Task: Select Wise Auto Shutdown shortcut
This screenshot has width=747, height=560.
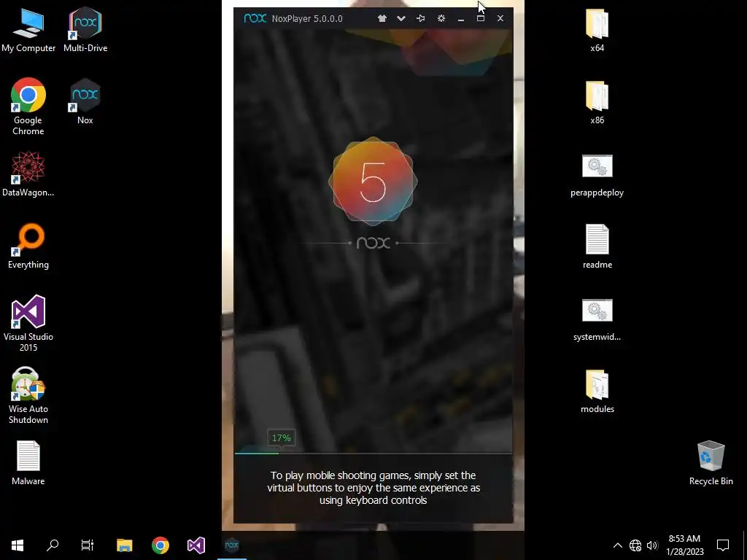Action: (28, 395)
